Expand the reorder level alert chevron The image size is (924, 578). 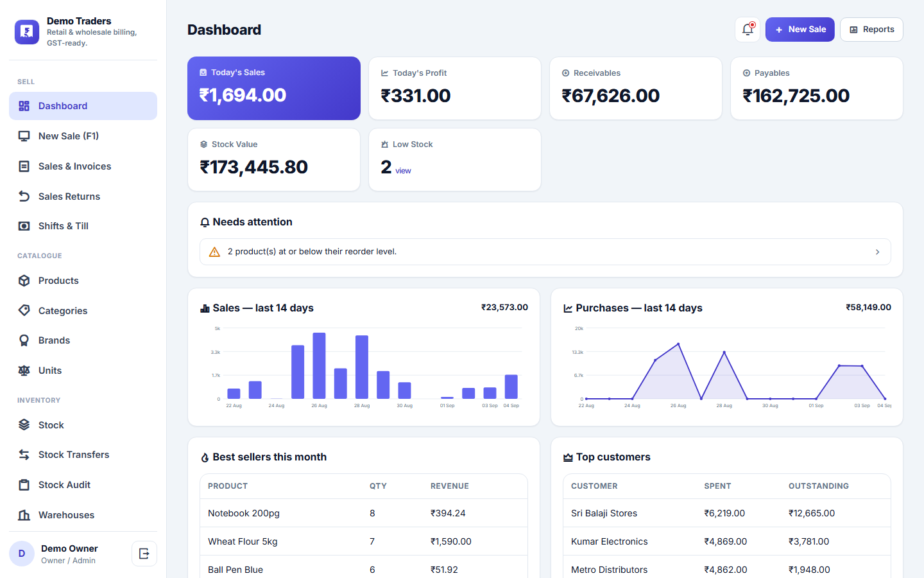[877, 252]
